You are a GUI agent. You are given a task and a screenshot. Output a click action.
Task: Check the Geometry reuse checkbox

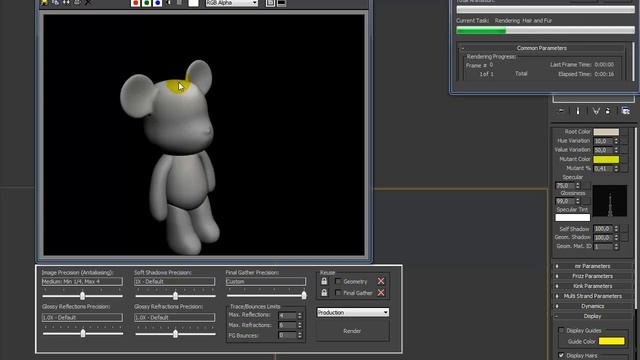click(338, 281)
